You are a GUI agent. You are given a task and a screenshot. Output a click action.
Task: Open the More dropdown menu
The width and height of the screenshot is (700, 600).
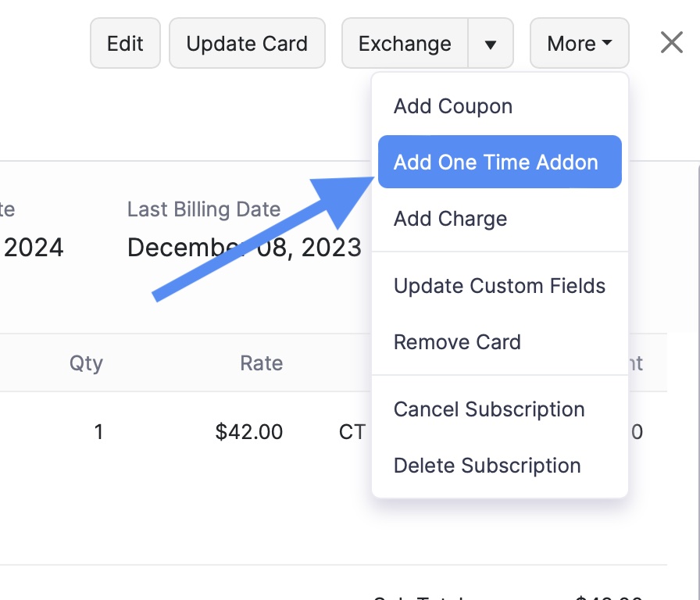tap(579, 43)
